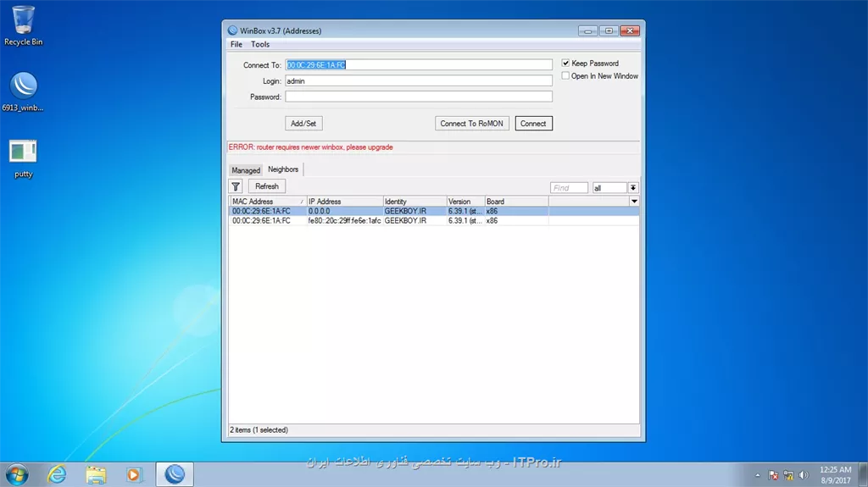The image size is (868, 487).
Task: Click the Connect To RoMON button
Action: tap(471, 124)
